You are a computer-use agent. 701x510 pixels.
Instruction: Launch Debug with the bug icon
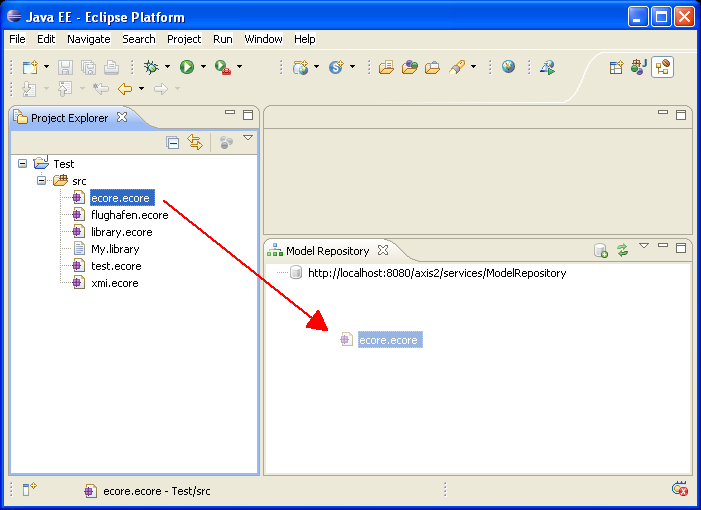tap(151, 67)
